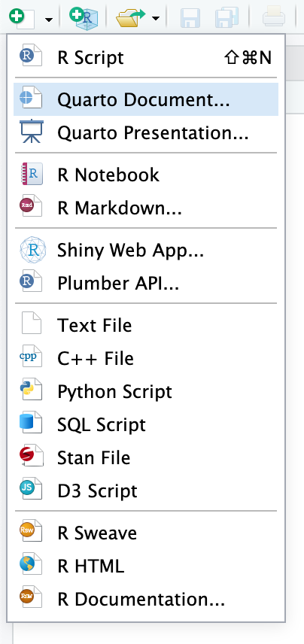Click the Plumber API icon

(31, 281)
